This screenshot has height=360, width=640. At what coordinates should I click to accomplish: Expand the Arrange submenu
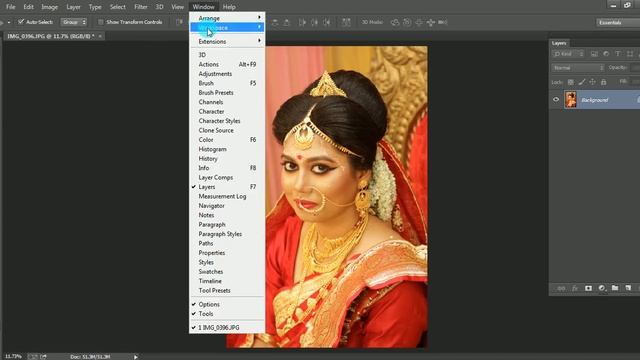click(x=227, y=18)
